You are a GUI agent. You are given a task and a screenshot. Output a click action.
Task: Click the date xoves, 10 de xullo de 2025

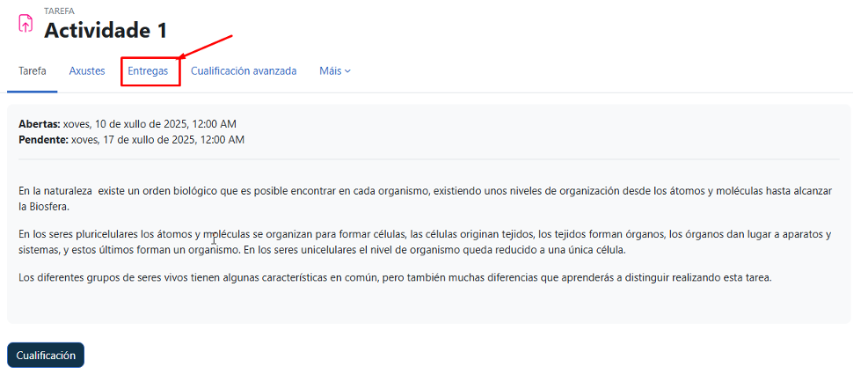[150, 124]
